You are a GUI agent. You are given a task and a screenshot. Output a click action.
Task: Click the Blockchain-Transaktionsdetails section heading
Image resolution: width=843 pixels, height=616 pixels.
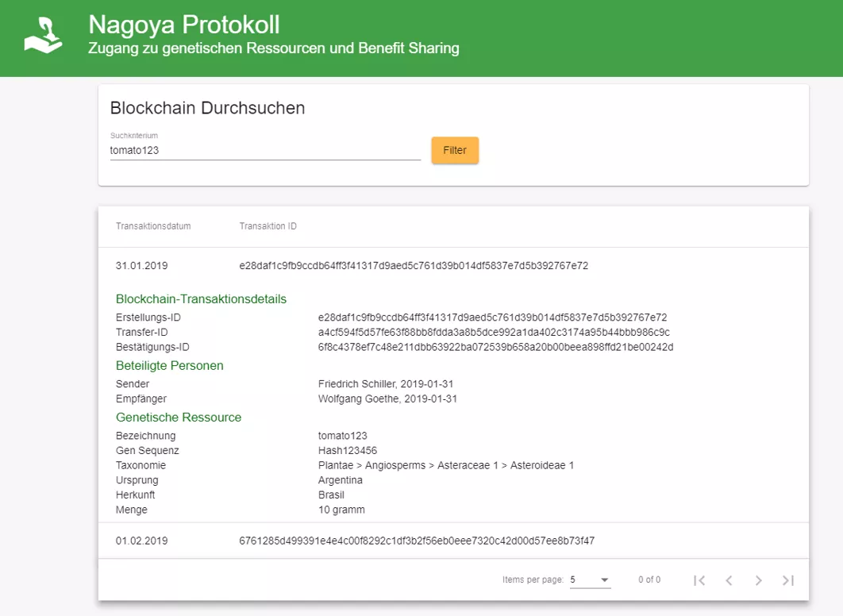[201, 299]
